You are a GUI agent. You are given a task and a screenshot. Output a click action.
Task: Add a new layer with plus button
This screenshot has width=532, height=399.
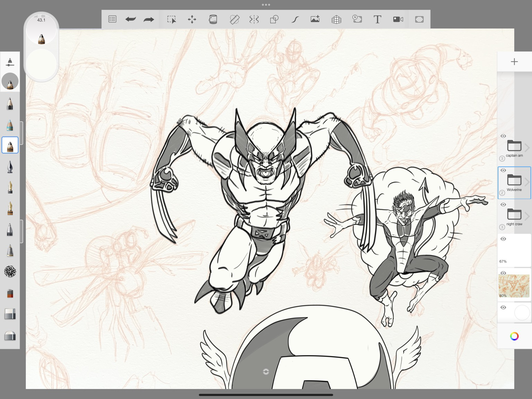(514, 62)
